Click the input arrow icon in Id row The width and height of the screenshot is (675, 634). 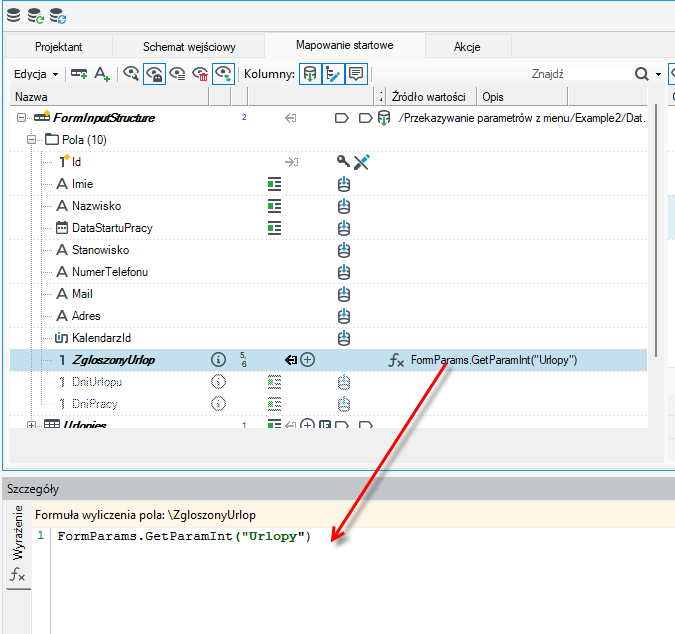coord(291,162)
